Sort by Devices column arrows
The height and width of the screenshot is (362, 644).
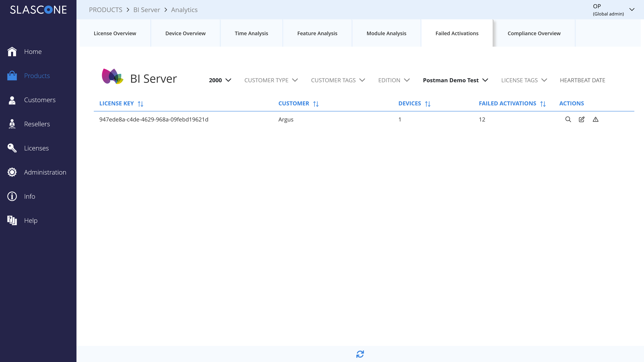[428, 104]
